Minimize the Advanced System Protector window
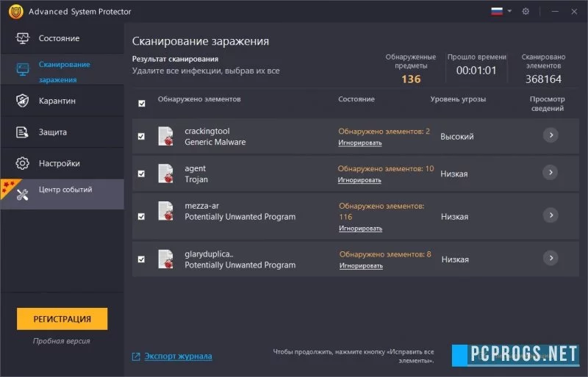 555,12
